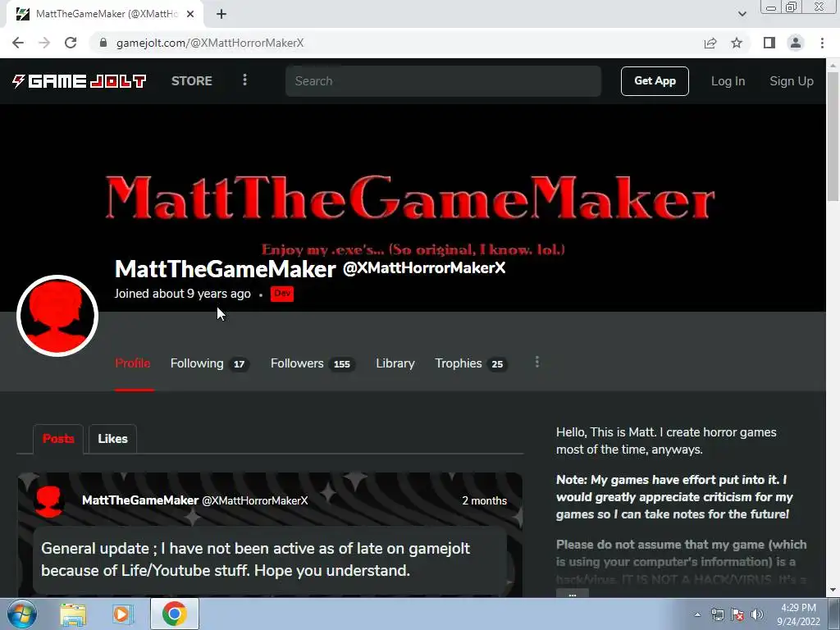Show hidden system tray icons arrow
The height and width of the screenshot is (630, 840).
tap(697, 614)
